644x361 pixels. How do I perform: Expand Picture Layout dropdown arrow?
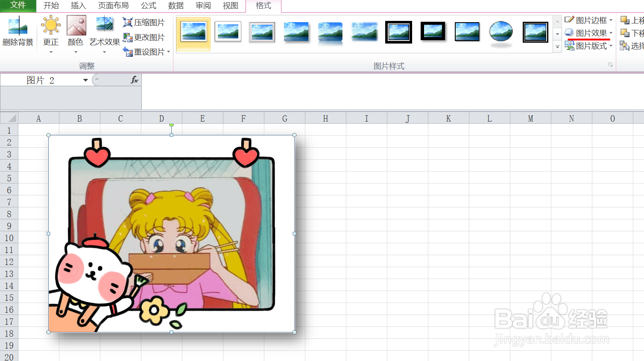point(611,46)
